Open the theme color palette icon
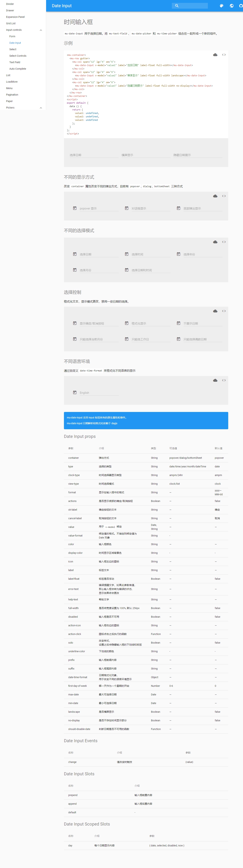 (221, 6)
